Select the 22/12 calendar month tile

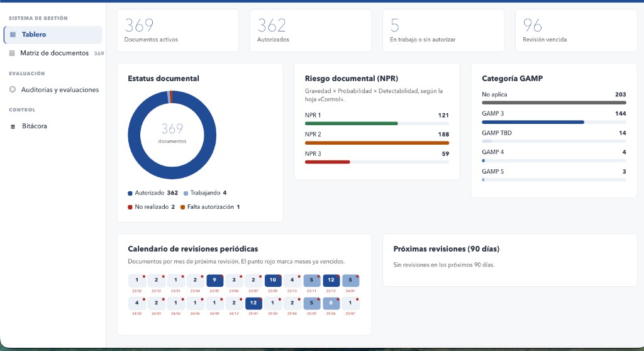pyautogui.click(x=156, y=281)
